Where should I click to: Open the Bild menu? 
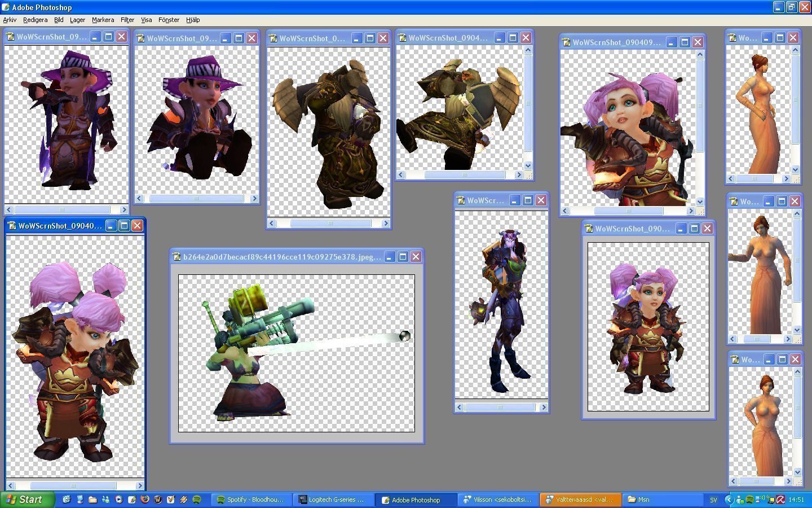[59, 20]
